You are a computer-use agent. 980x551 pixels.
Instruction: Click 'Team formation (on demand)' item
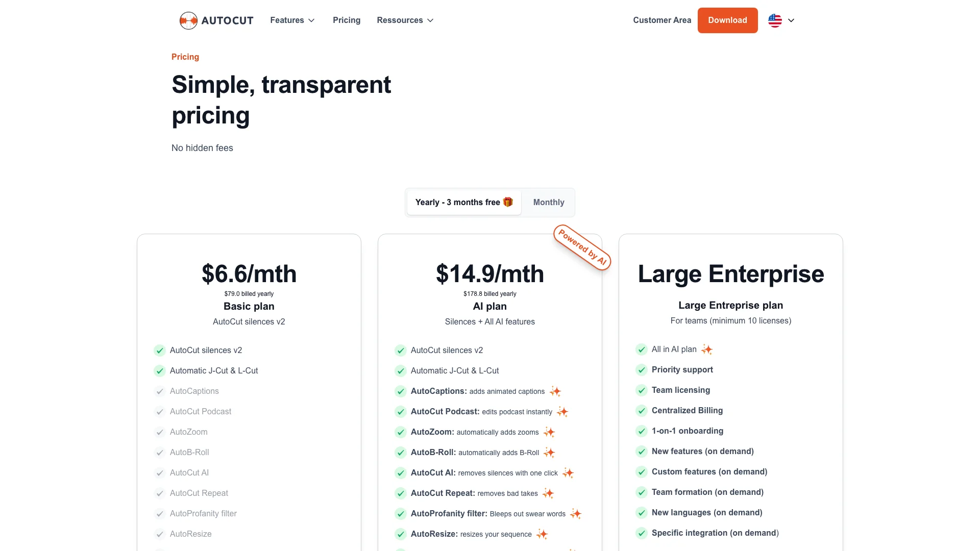tap(707, 492)
